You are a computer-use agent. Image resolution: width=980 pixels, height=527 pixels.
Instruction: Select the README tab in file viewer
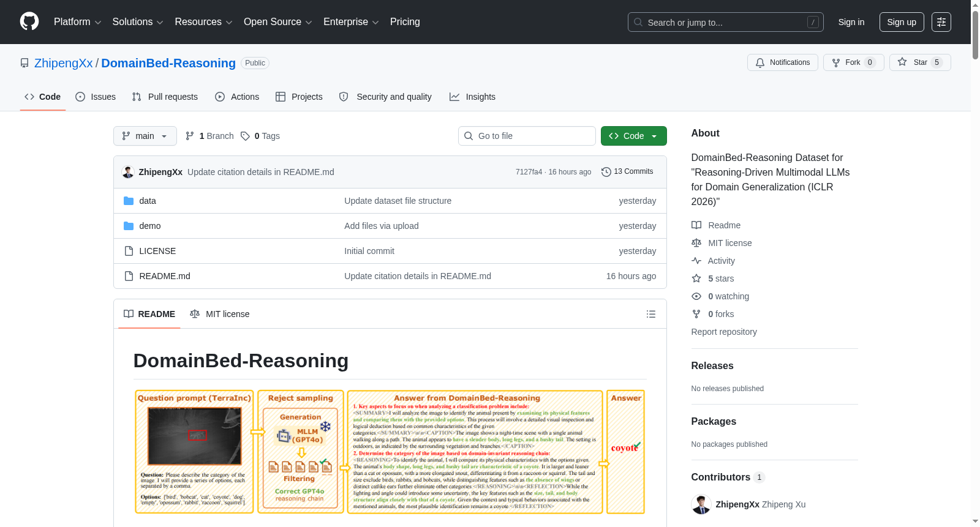(149, 314)
